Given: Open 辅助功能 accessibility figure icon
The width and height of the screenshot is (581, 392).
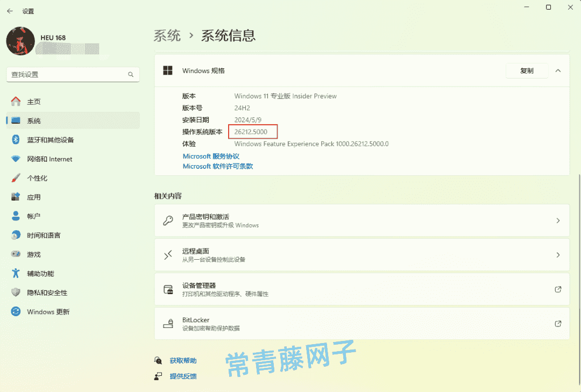Looking at the screenshot, I should click(16, 274).
